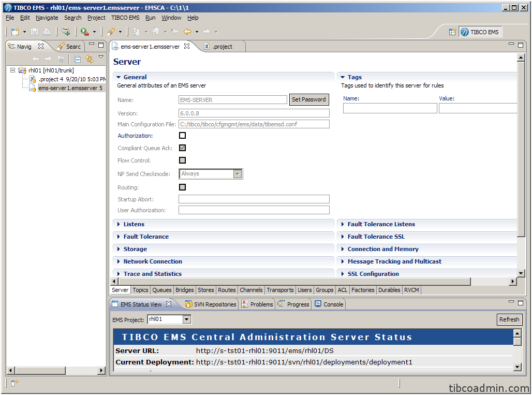This screenshot has width=532, height=395.
Task: Click the Save disk icon in toolbar
Action: coord(34,32)
